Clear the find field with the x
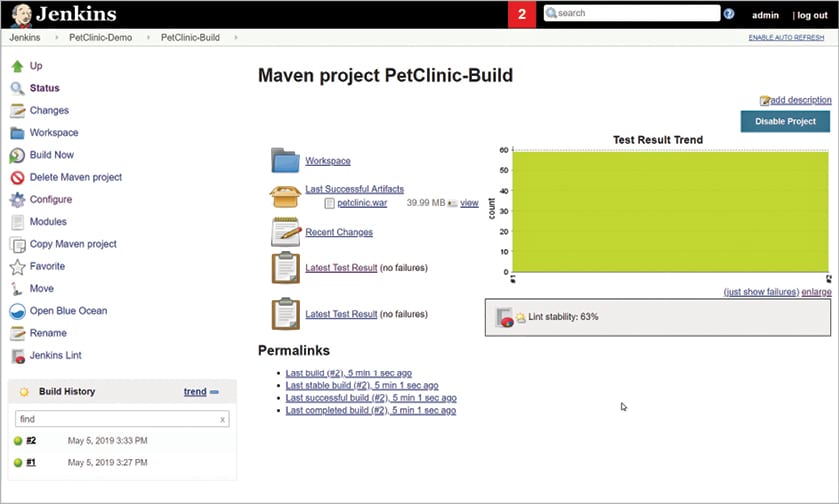The width and height of the screenshot is (839, 504). pyautogui.click(x=223, y=419)
